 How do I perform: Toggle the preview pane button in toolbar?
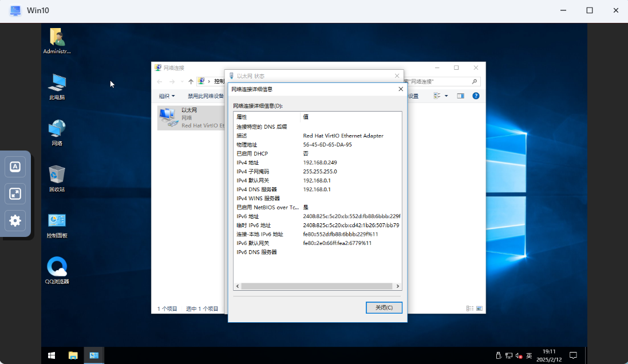(x=460, y=96)
